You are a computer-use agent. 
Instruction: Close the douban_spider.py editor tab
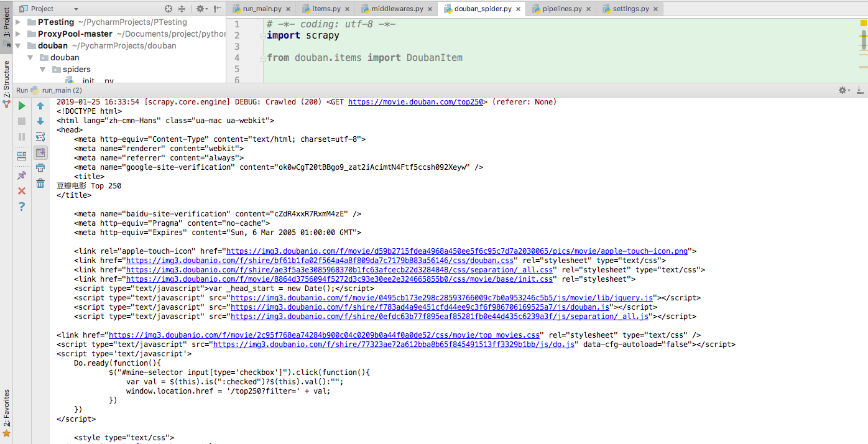tap(519, 9)
